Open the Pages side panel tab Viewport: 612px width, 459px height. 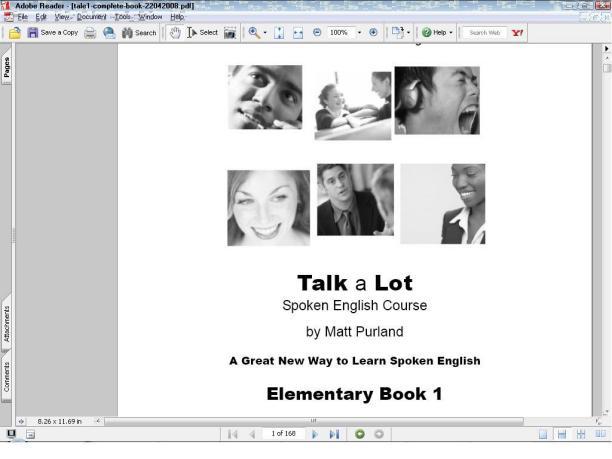point(7,68)
